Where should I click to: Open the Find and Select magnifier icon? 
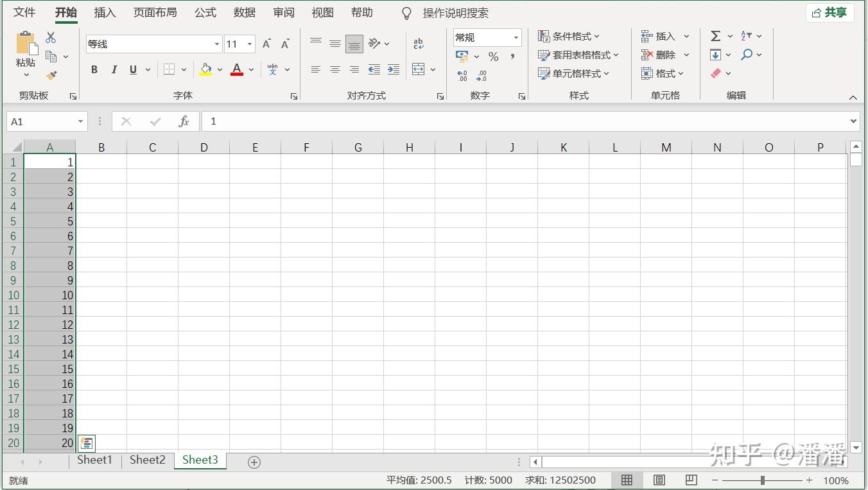[x=746, y=54]
